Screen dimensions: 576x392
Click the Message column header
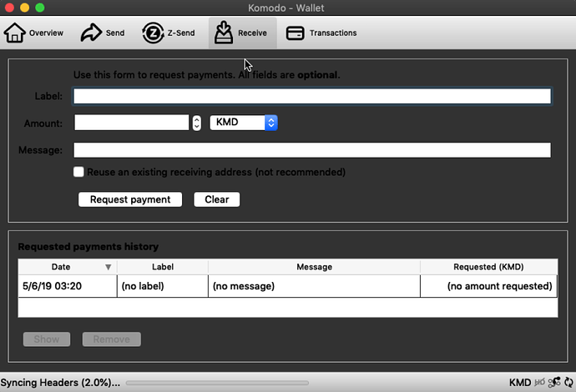coord(314,267)
